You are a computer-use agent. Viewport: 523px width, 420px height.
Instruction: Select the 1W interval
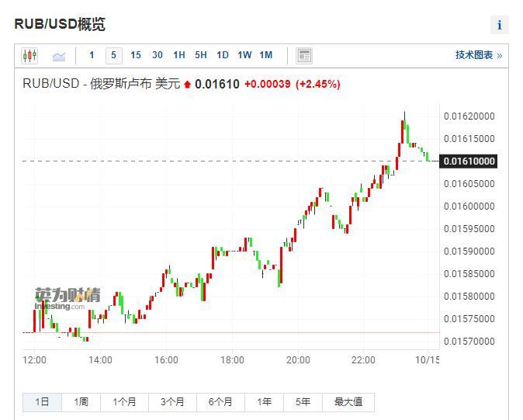point(244,55)
